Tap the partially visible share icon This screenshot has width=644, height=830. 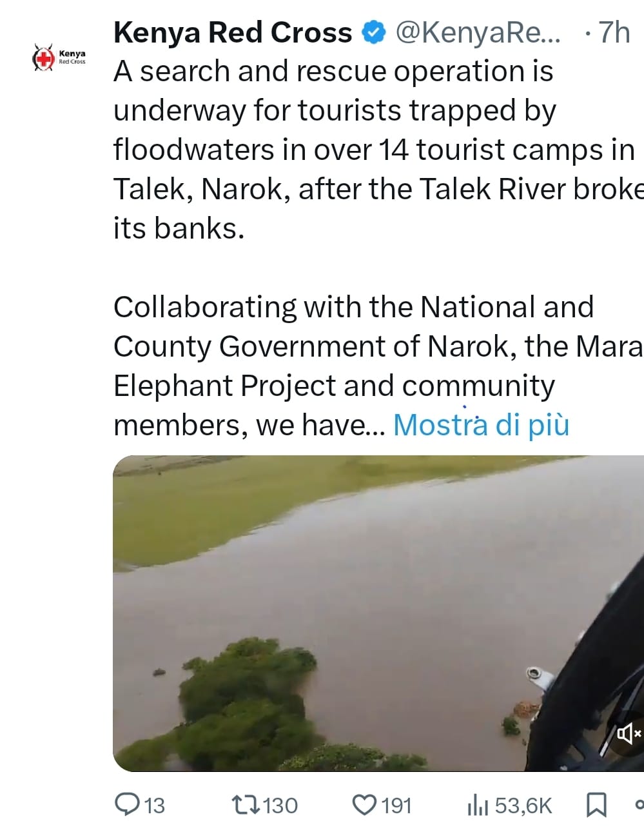[639, 804]
